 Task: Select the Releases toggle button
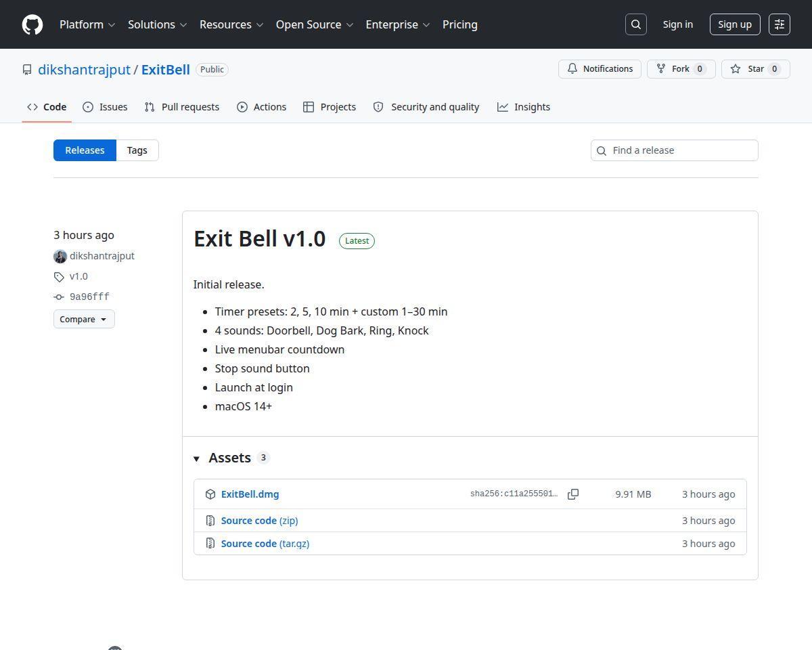tap(85, 150)
